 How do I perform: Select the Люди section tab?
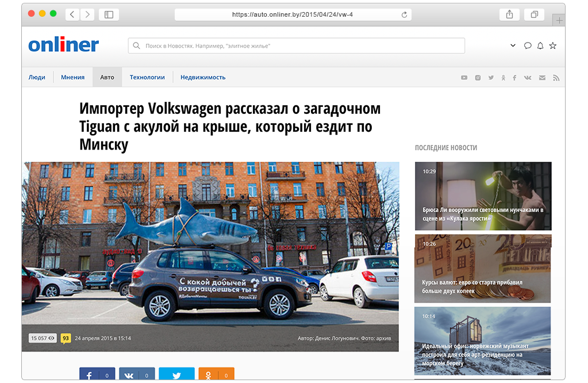[x=37, y=77]
